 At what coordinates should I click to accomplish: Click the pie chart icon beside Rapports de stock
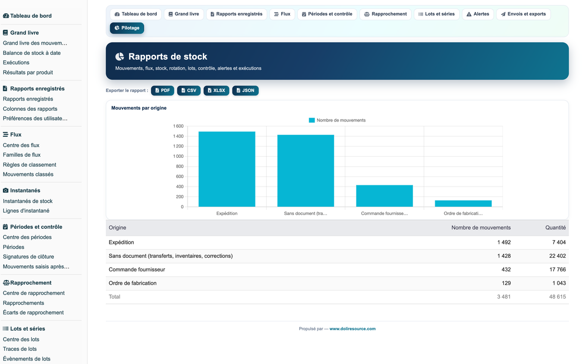point(120,57)
